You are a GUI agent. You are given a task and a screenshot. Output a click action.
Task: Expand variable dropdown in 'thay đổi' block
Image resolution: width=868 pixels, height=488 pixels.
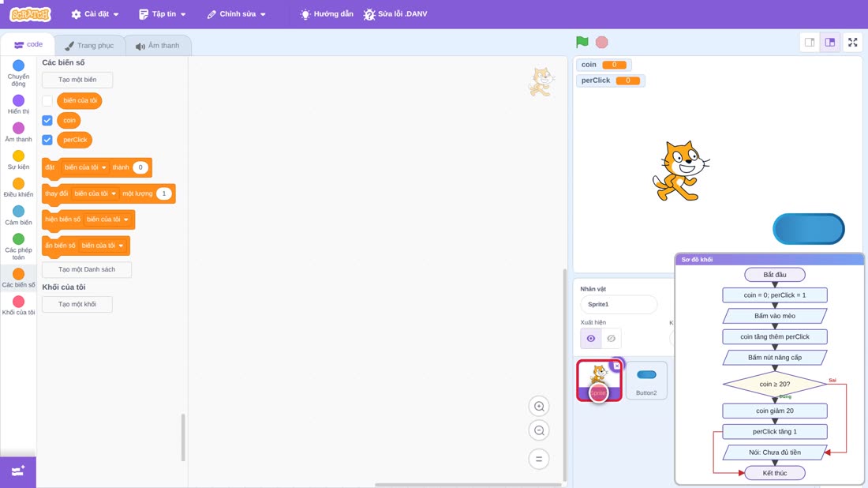point(95,193)
